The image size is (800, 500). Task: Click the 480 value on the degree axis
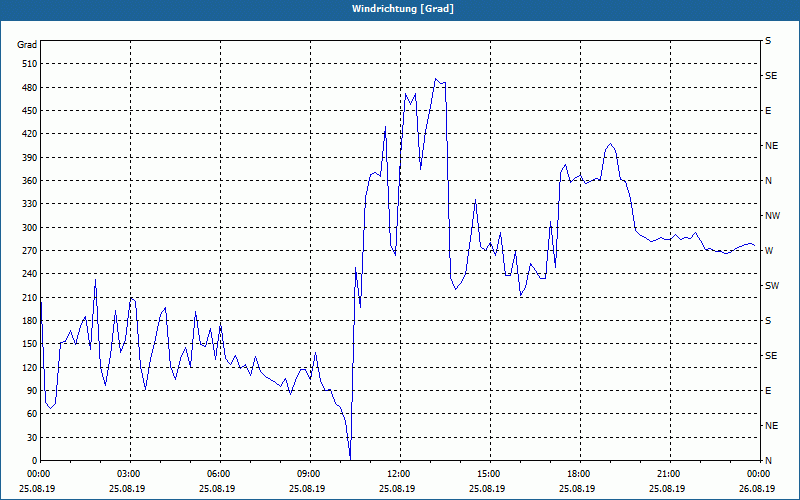(x=30, y=88)
